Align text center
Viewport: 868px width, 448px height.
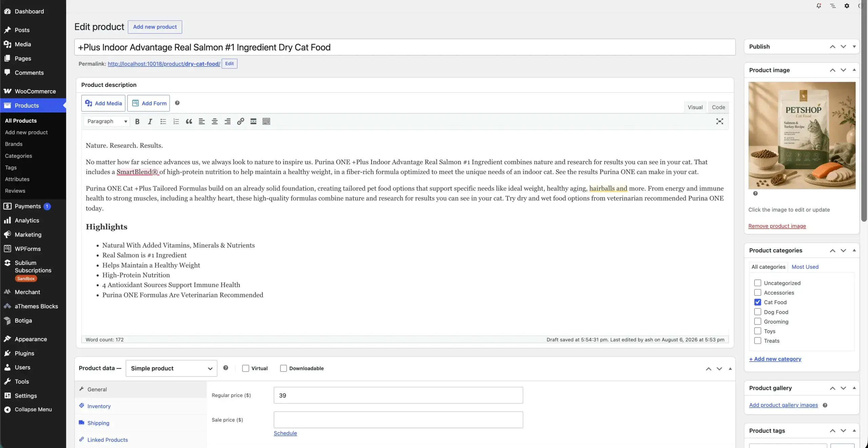click(215, 122)
